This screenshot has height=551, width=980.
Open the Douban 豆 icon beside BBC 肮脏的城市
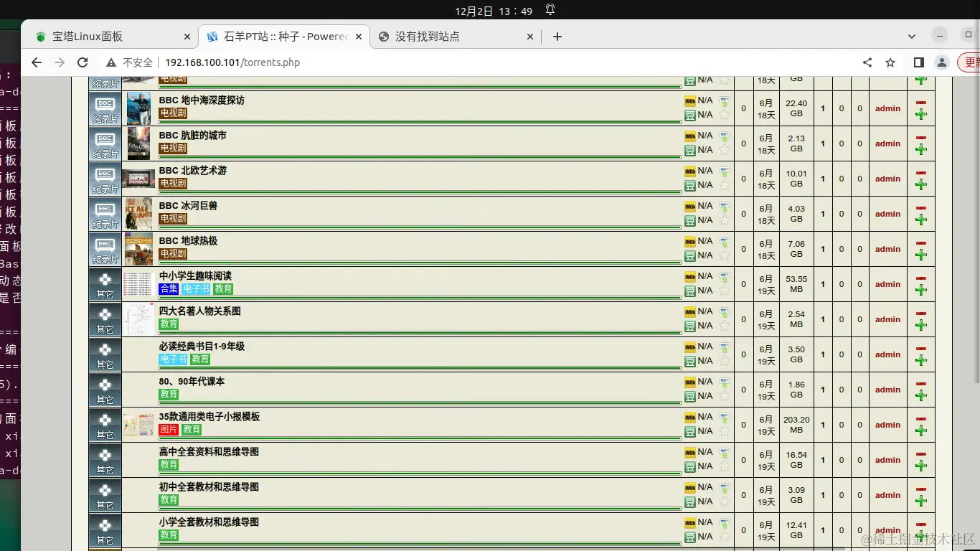tap(691, 149)
